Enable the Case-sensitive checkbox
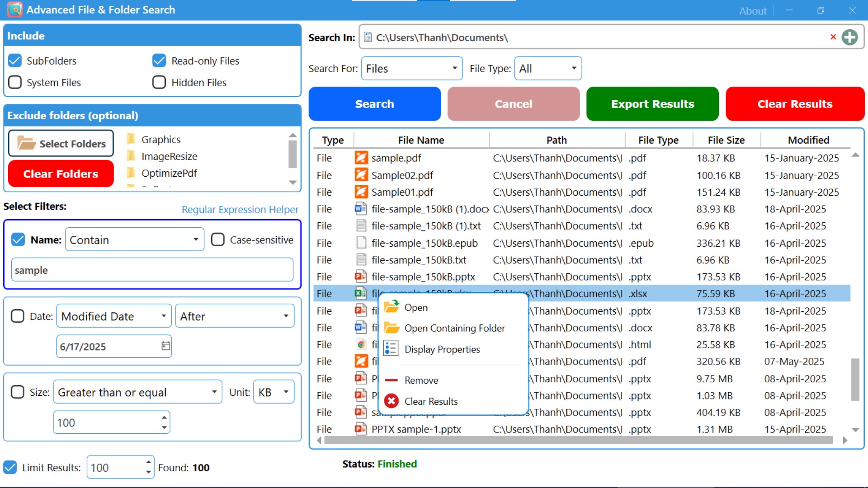Screen dimensions: 868x488 tap(218, 239)
